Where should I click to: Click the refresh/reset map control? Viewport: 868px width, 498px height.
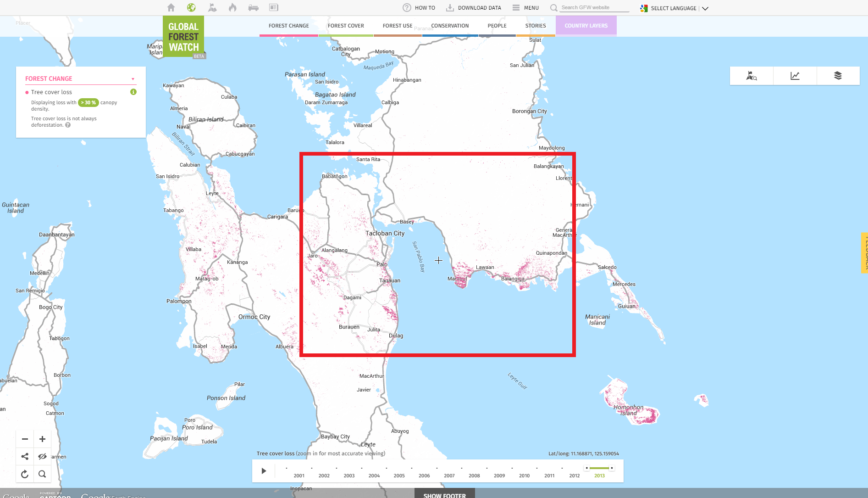point(25,474)
